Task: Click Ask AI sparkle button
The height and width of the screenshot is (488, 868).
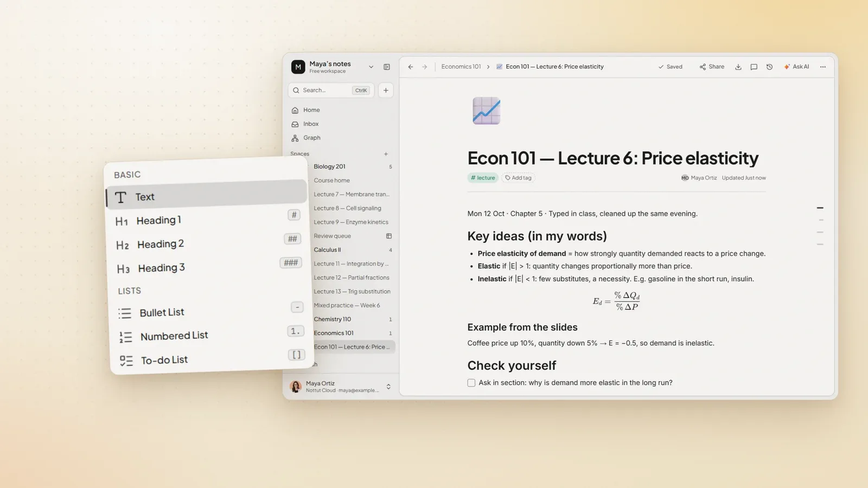Action: (x=796, y=67)
